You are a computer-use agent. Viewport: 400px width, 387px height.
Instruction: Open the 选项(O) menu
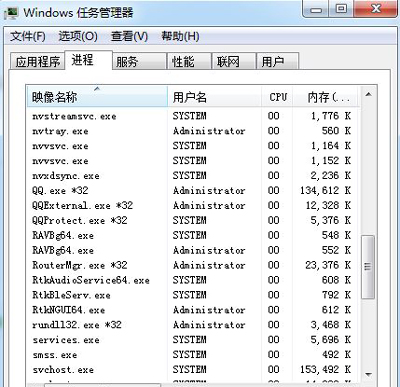coord(78,36)
